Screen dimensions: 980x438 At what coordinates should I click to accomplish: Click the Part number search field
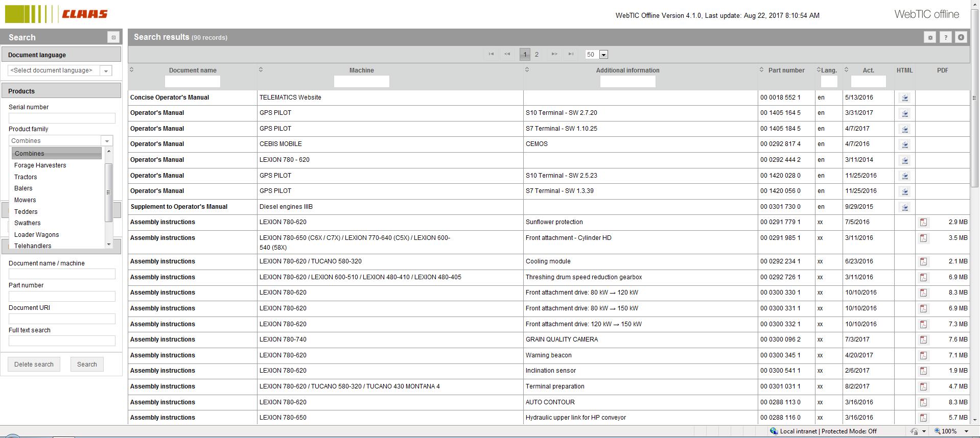(62, 297)
